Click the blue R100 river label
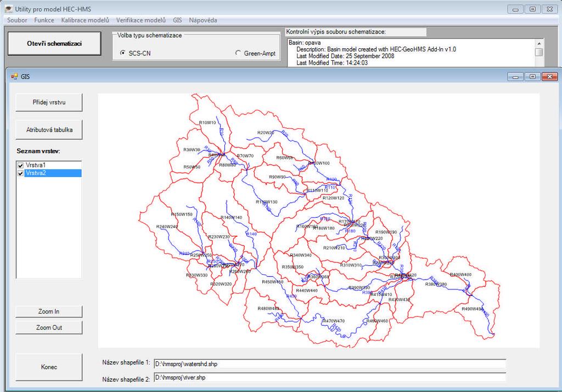The height and width of the screenshot is (392, 562). pos(331,179)
